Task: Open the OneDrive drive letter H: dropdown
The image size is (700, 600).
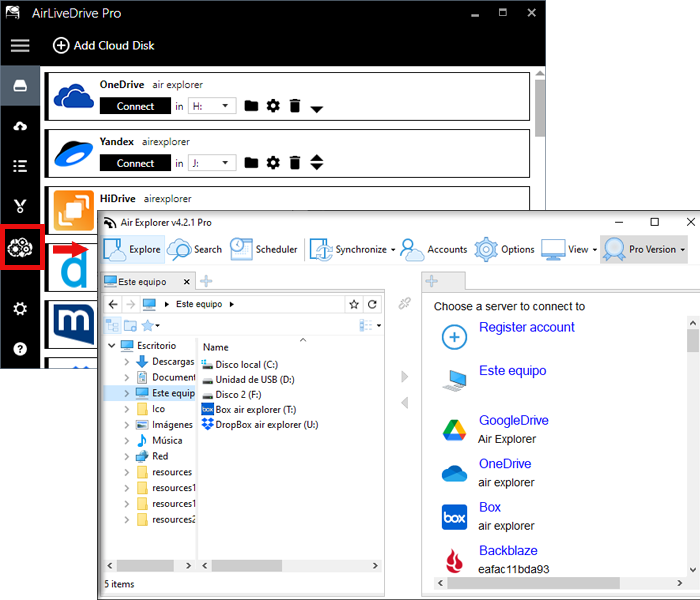Action: pos(212,106)
